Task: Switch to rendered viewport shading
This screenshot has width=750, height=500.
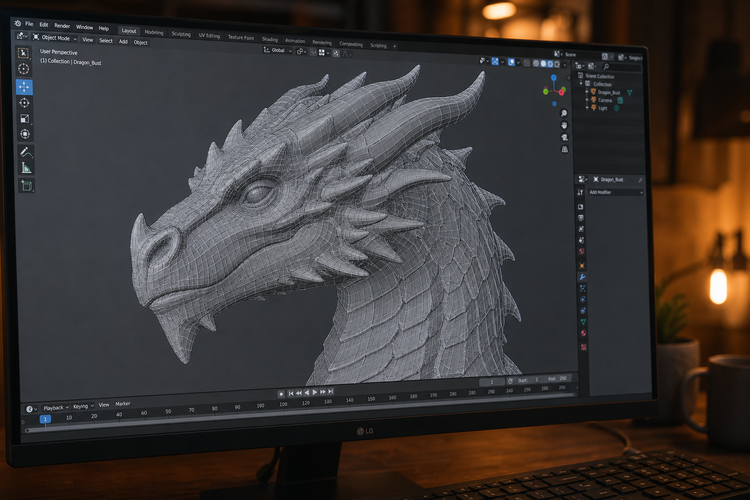Action: [557, 64]
